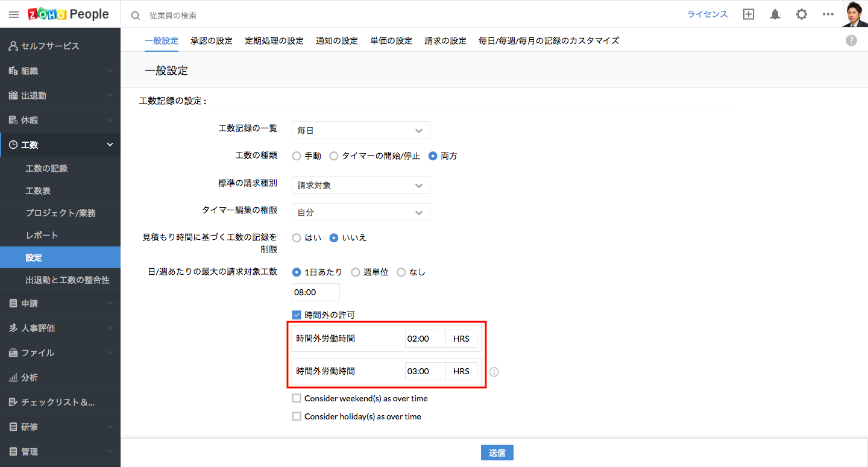Click the 08:00 max hours field

[x=315, y=292]
